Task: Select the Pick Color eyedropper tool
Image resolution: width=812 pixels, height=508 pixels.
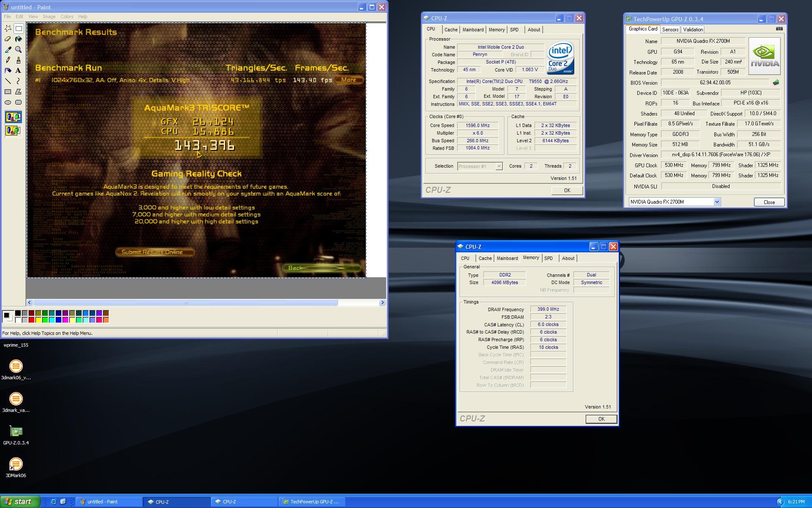Action: (x=8, y=50)
